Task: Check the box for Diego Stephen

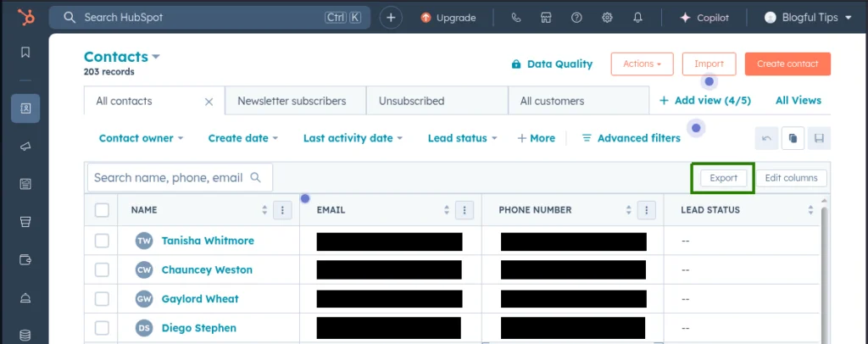Action: click(102, 328)
